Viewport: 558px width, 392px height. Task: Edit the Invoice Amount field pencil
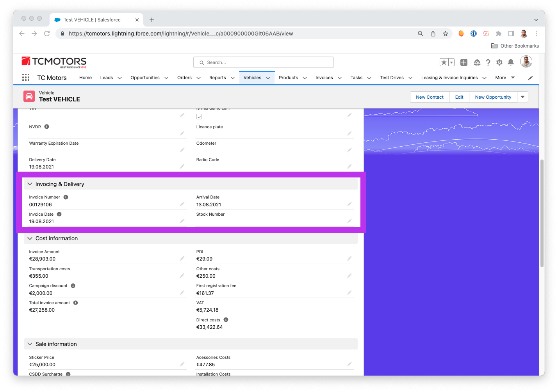[x=182, y=259]
